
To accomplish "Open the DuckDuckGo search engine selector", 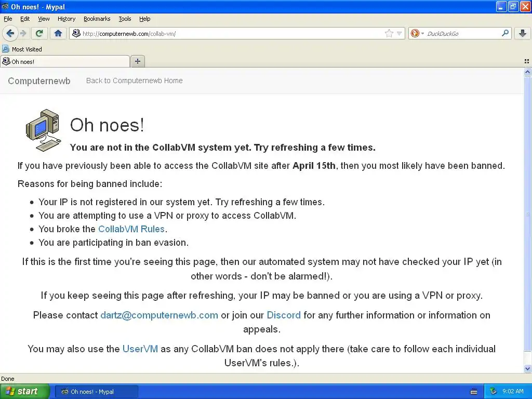I will (417, 33).
